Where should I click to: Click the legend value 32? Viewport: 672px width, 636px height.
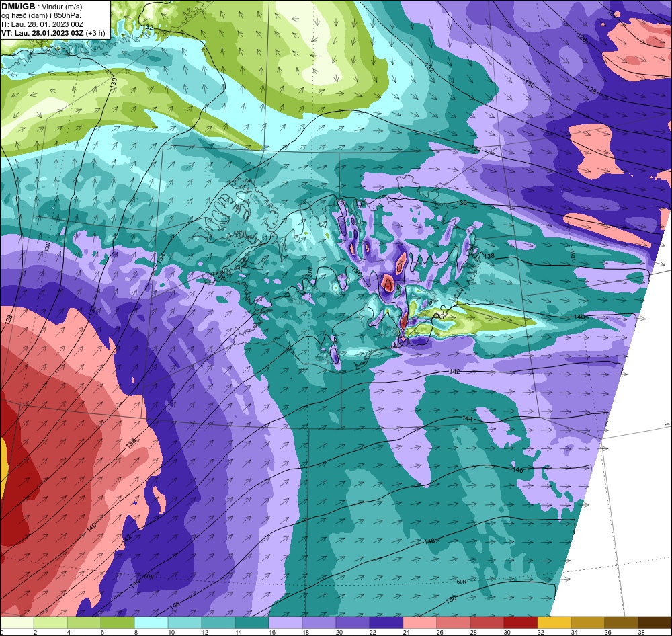540,632
